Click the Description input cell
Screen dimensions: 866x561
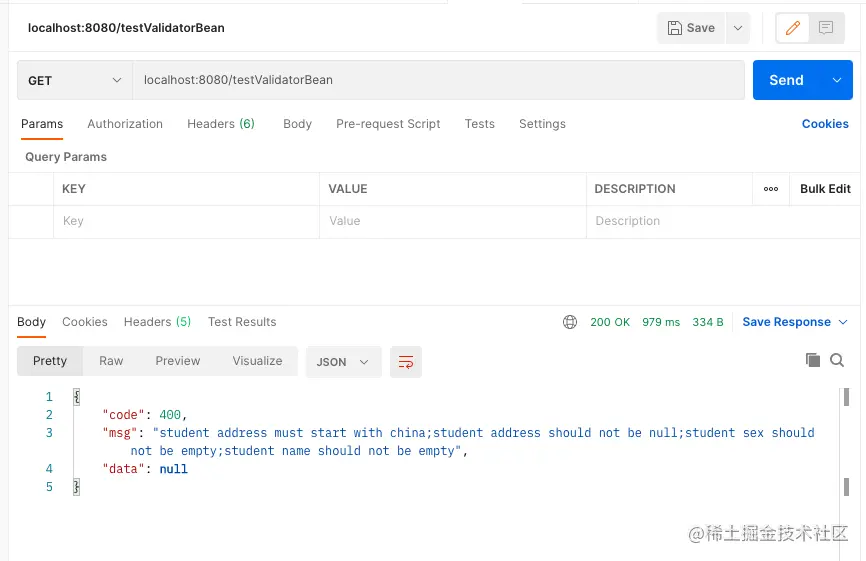[723, 221]
